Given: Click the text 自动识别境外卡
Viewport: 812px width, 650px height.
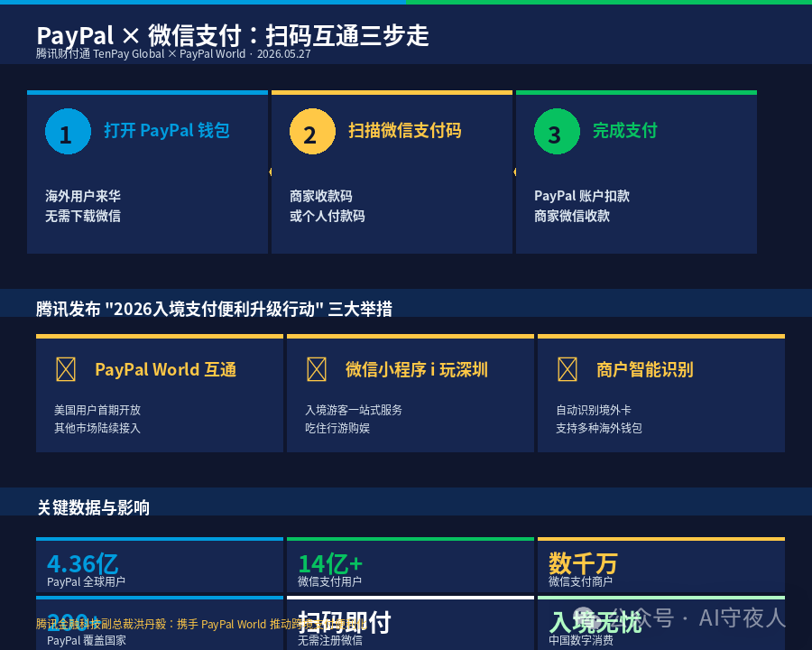Looking at the screenshot, I should (x=594, y=410).
